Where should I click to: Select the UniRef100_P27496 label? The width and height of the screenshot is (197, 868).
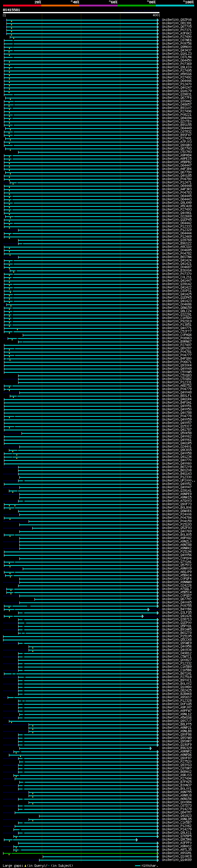177,111
